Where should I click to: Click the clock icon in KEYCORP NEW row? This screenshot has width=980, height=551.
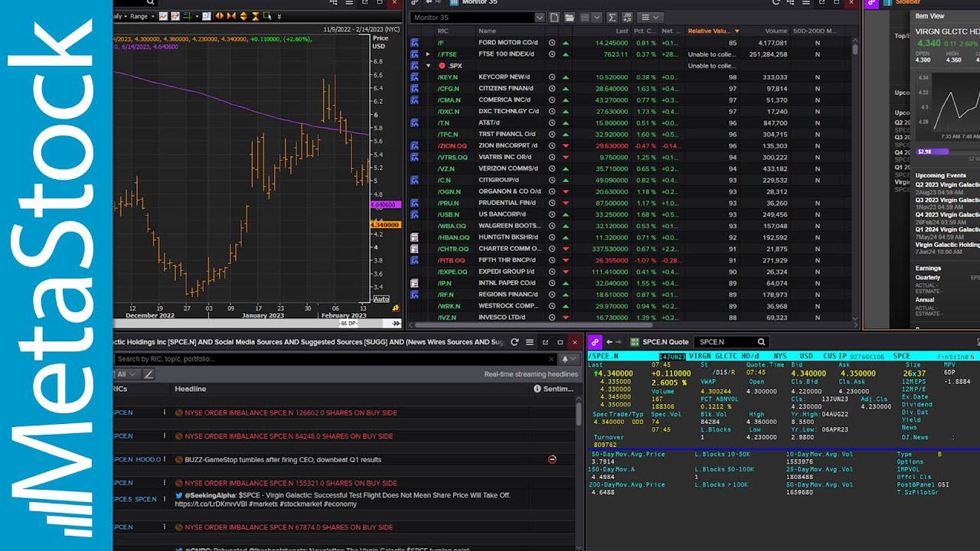[552, 77]
